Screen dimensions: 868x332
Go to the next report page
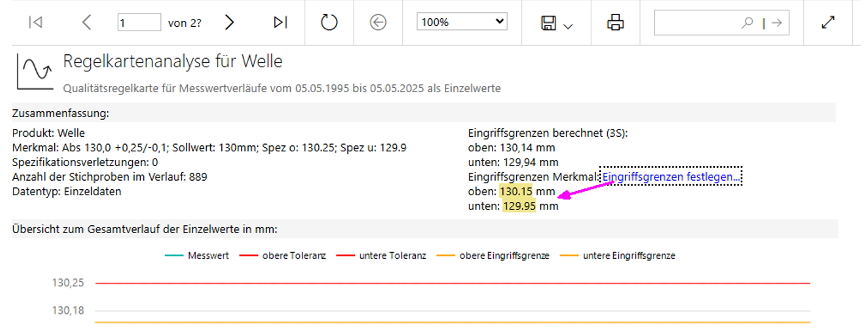tap(229, 23)
